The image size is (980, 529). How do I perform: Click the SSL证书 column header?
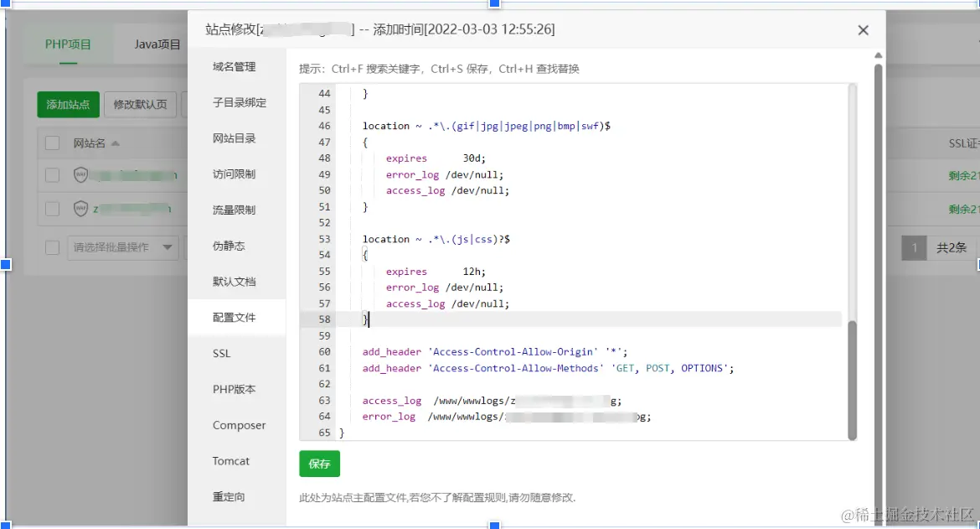point(964,143)
